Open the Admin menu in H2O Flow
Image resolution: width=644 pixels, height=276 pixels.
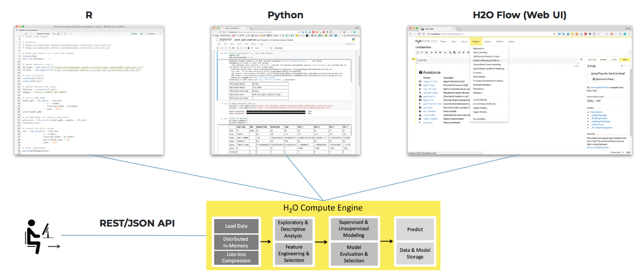[x=500, y=42]
